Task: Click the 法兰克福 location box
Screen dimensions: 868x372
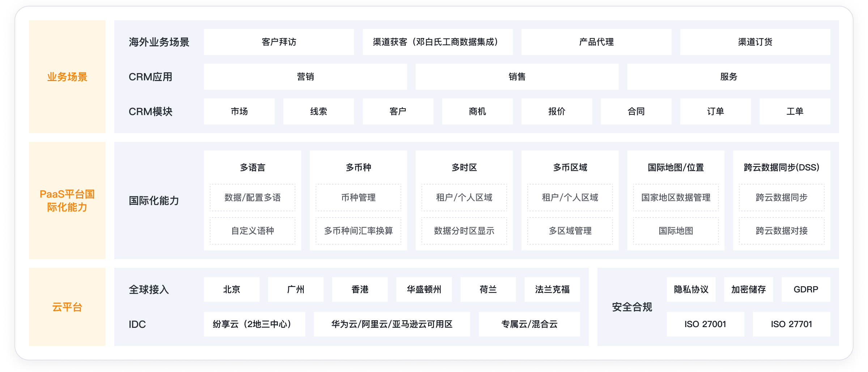Action: point(552,289)
